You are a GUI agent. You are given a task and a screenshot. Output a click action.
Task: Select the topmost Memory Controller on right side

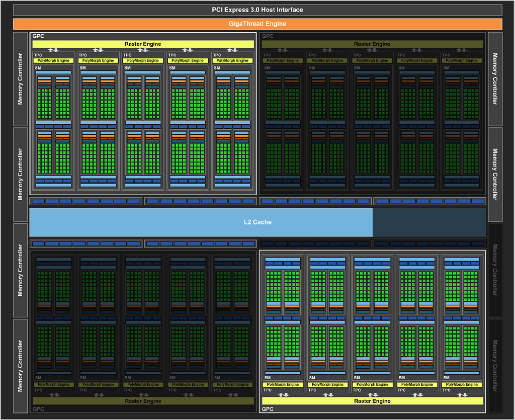(x=495, y=79)
